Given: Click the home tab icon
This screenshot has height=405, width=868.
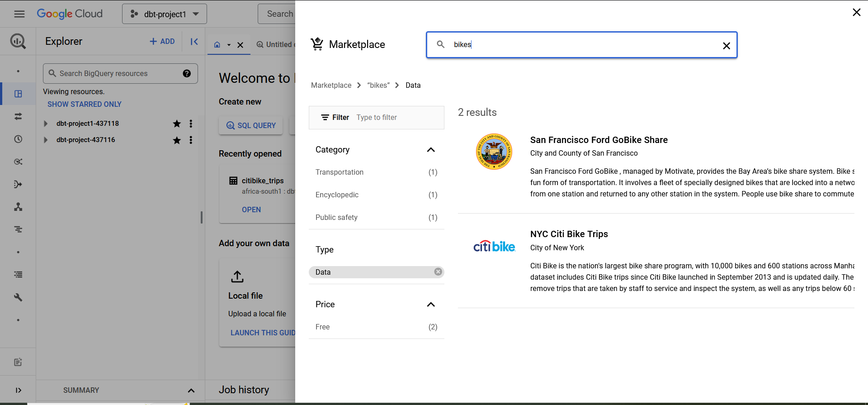Looking at the screenshot, I should 217,45.
